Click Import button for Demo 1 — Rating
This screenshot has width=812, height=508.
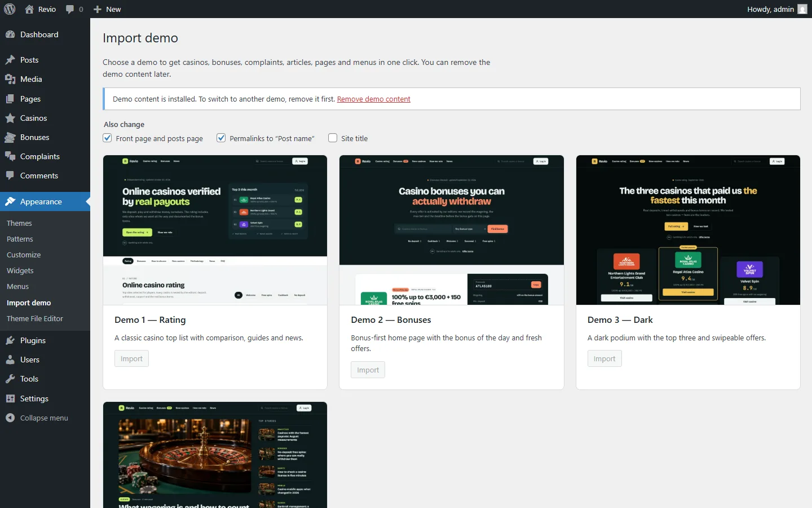pos(131,358)
